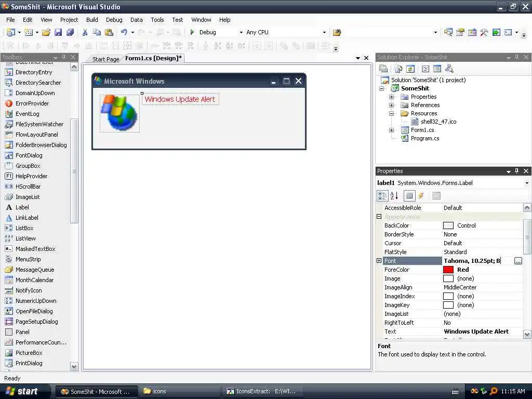Click View Code icon in Solution Explorer

coord(425,69)
